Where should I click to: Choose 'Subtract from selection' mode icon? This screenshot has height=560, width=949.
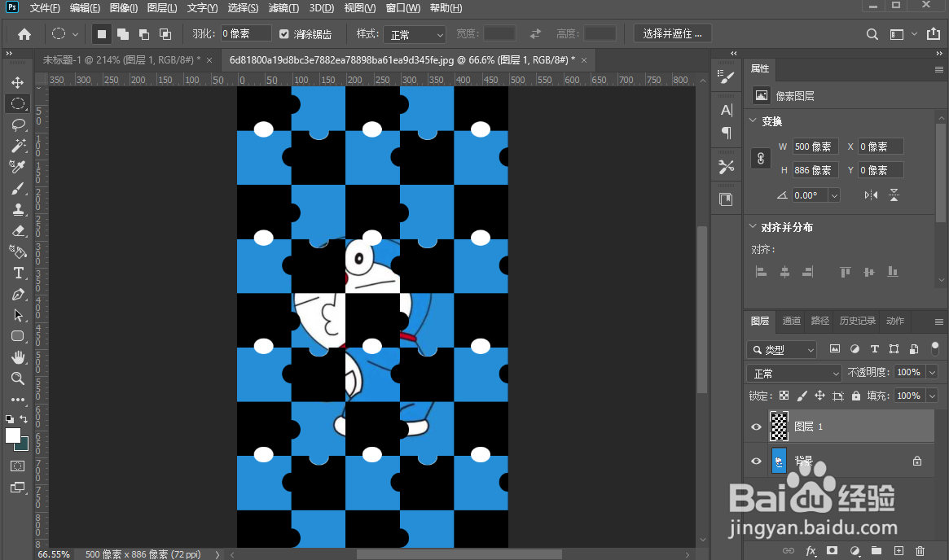pos(144,34)
